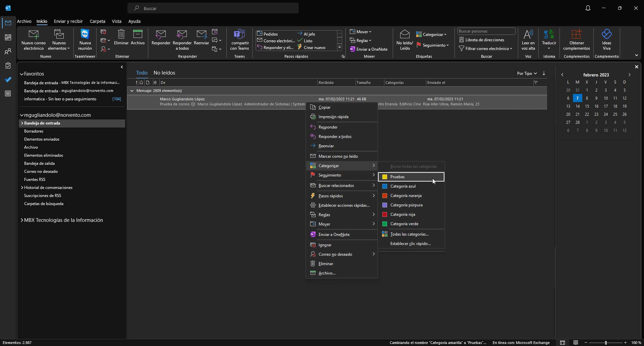
Task: Expand MBX Tecnologías de la Información account
Action: point(22,220)
